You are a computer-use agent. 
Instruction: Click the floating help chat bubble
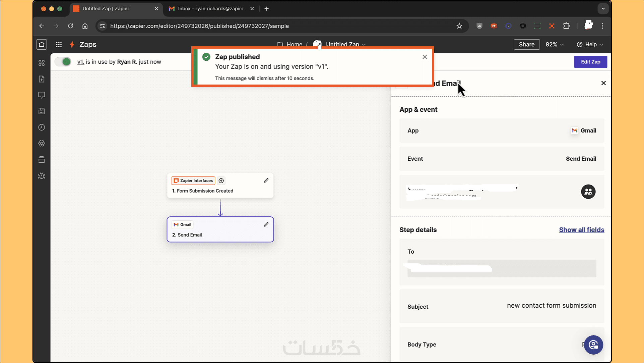pyautogui.click(x=593, y=345)
